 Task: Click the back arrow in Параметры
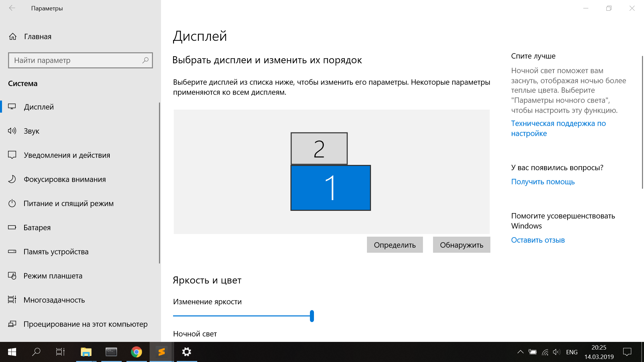12,8
